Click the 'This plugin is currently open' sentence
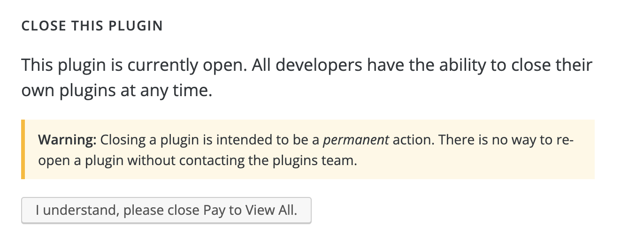This screenshot has width=644, height=242. [134, 65]
